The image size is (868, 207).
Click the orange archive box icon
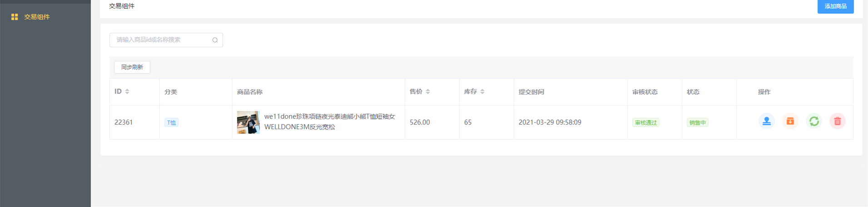[790, 121]
